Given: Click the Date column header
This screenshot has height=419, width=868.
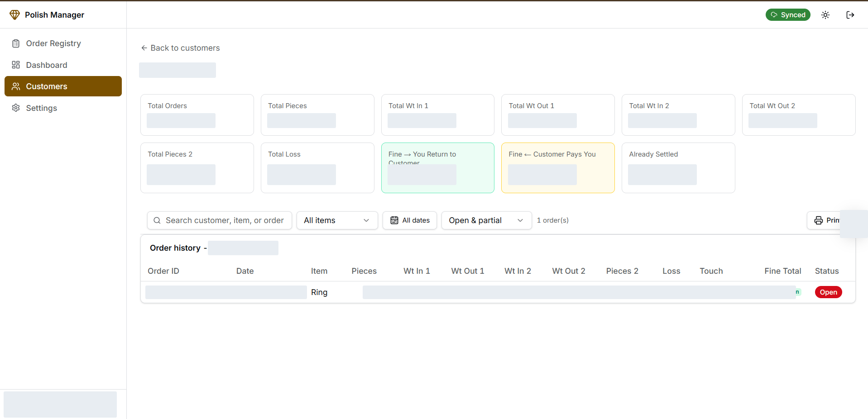Looking at the screenshot, I should point(245,271).
